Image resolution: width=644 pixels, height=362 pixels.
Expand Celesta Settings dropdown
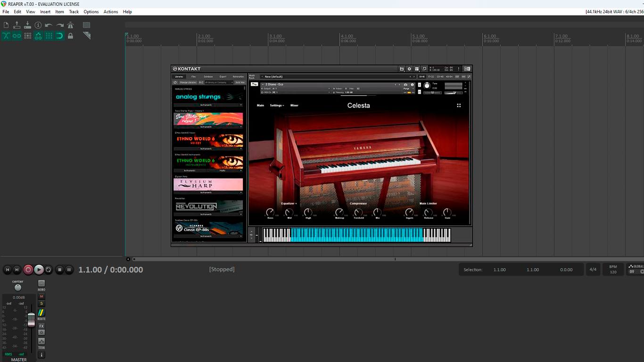coord(277,106)
